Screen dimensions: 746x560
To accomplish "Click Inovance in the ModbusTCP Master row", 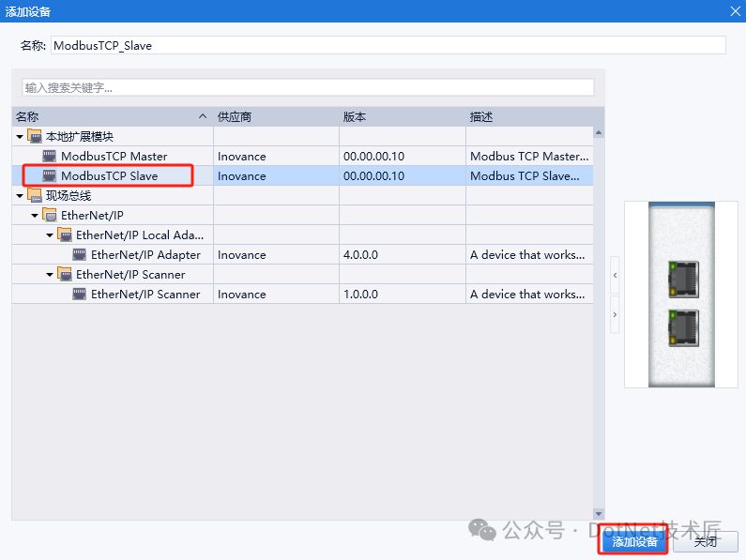I will tap(242, 156).
